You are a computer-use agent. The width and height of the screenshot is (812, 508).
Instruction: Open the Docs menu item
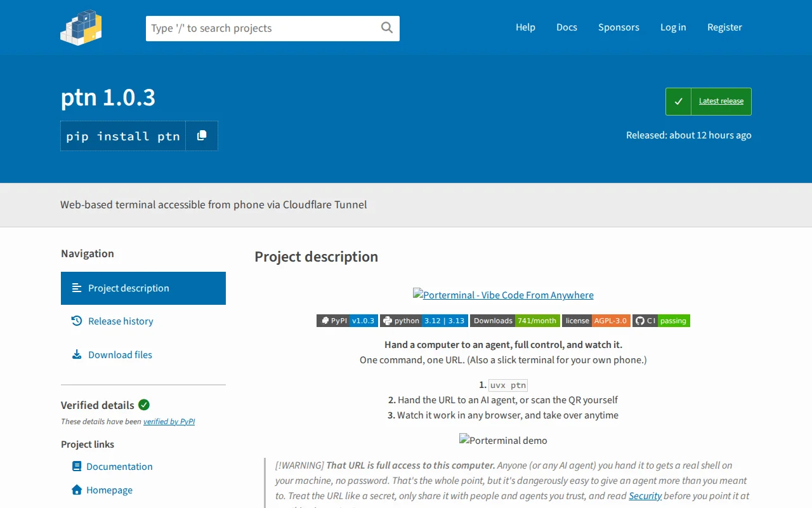tap(566, 27)
